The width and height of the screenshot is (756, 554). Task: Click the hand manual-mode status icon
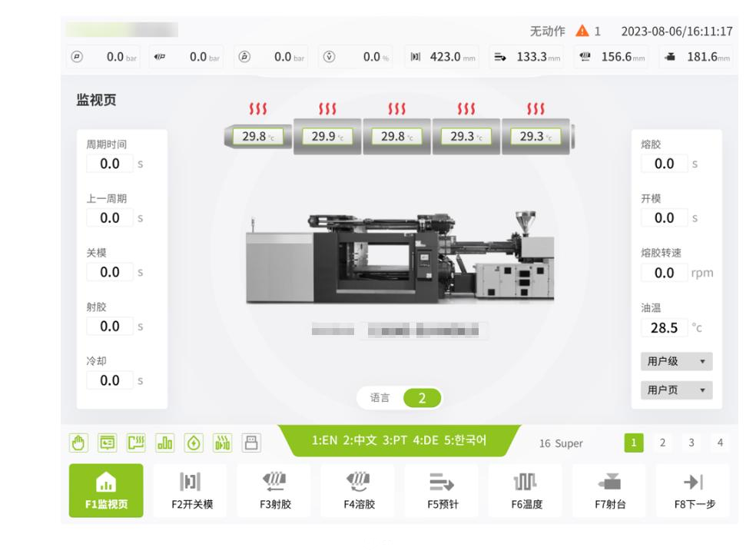tap(77, 443)
